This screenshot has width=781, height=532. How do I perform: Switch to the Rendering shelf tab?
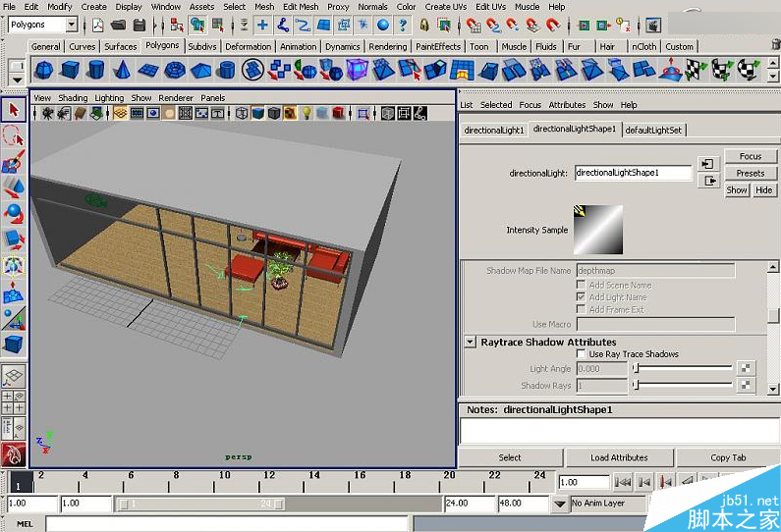pyautogui.click(x=387, y=46)
